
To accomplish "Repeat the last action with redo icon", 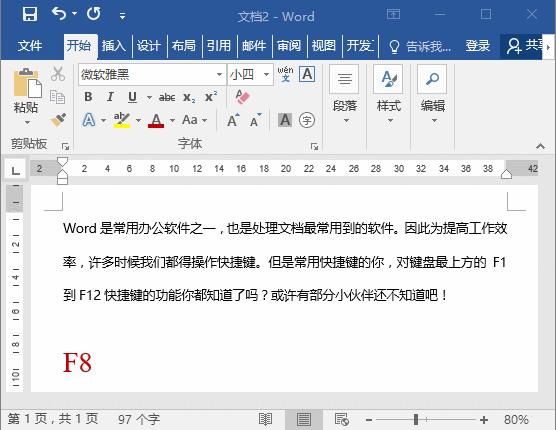I will coord(94,14).
